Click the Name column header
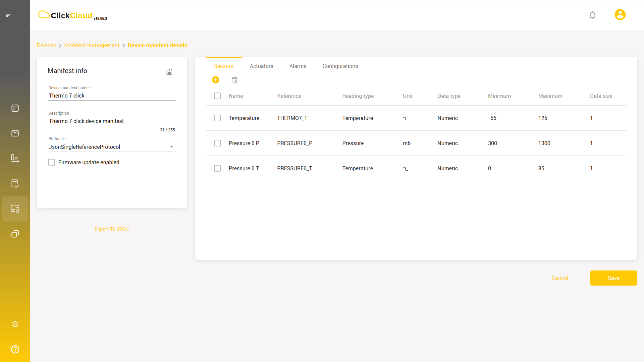 coord(236,96)
